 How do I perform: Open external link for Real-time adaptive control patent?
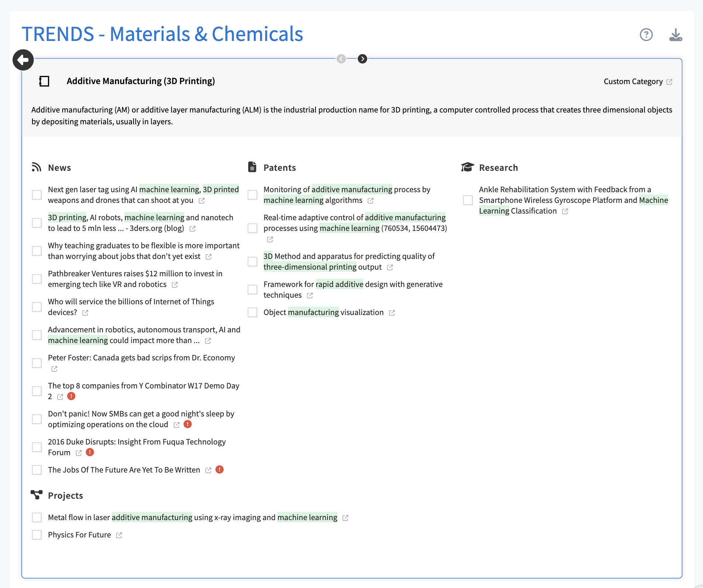270,239
